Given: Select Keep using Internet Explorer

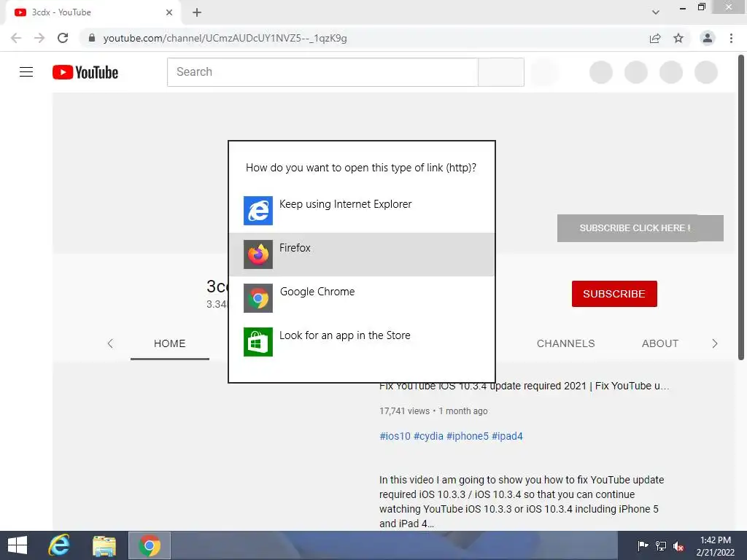Looking at the screenshot, I should [362, 211].
